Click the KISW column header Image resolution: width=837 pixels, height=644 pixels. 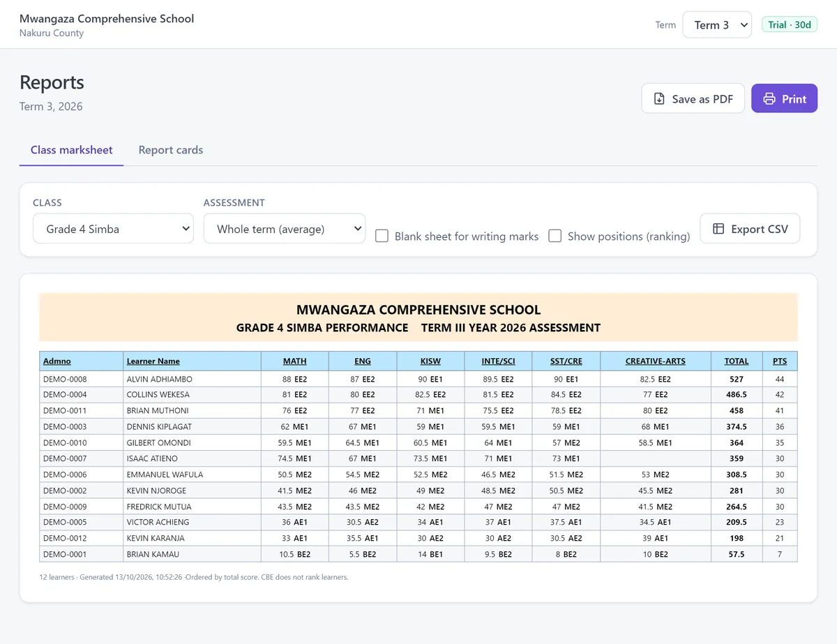430,361
